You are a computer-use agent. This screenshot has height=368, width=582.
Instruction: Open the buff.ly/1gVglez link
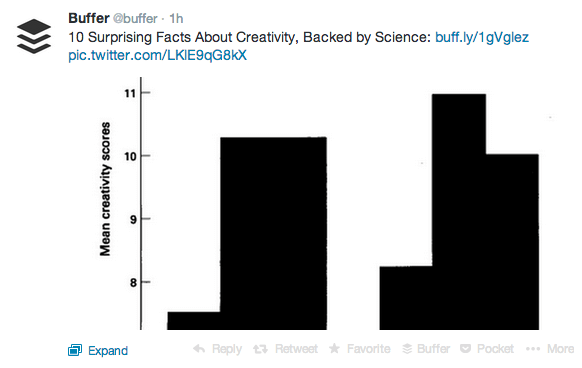(482, 37)
